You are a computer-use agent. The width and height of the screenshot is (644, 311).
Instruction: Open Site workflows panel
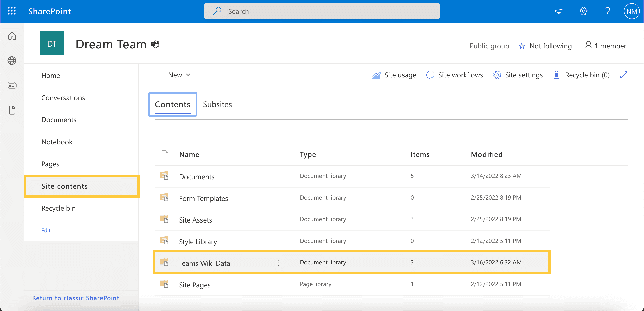point(455,75)
